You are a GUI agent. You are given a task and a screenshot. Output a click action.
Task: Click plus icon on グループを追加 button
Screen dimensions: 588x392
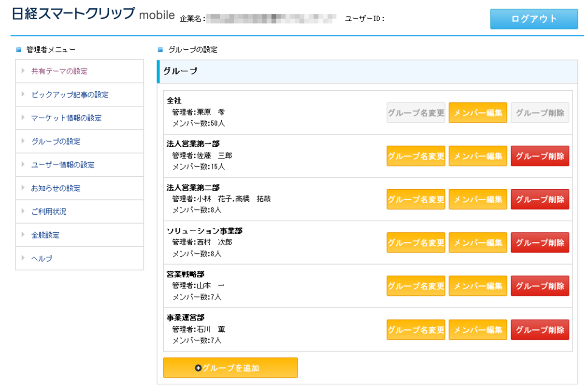198,368
